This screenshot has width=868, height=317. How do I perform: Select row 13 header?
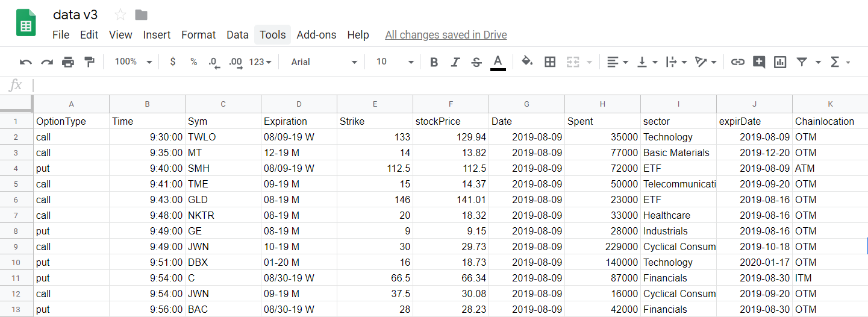[x=16, y=309]
